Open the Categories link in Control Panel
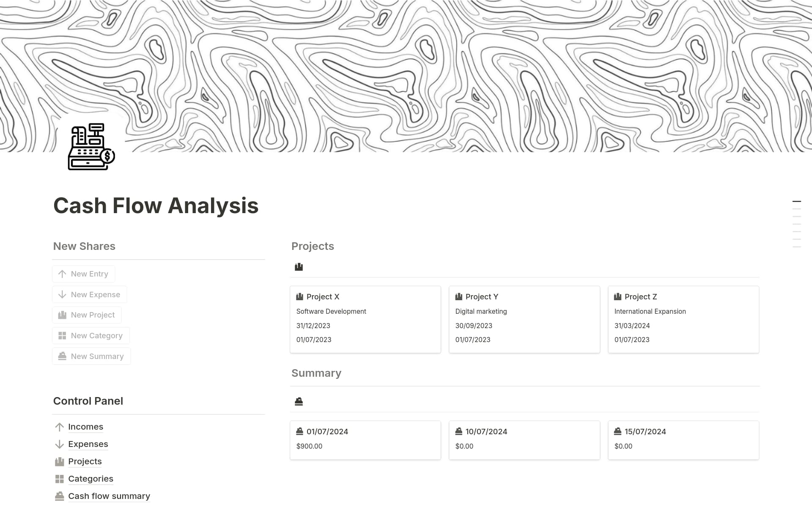812x507 pixels. (x=91, y=478)
